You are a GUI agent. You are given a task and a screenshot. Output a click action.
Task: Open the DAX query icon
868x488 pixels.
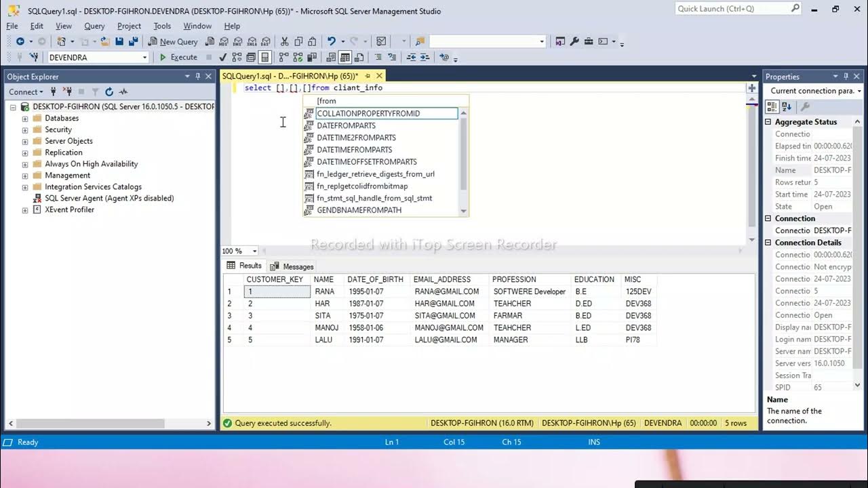click(267, 41)
